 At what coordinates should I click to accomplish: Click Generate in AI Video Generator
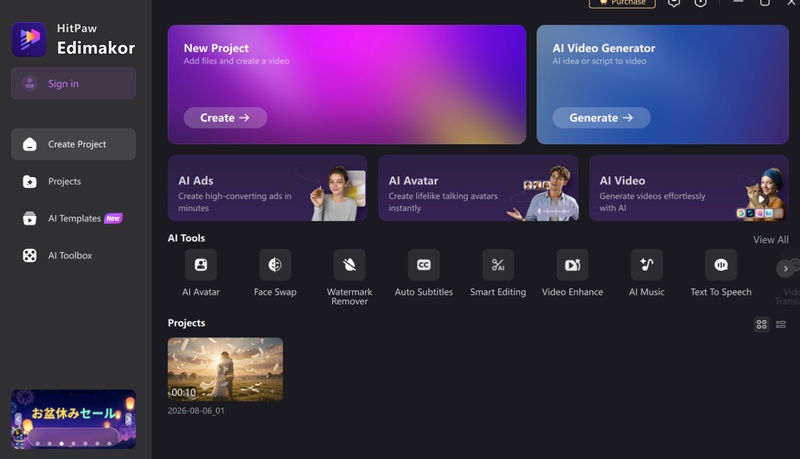pyautogui.click(x=601, y=118)
